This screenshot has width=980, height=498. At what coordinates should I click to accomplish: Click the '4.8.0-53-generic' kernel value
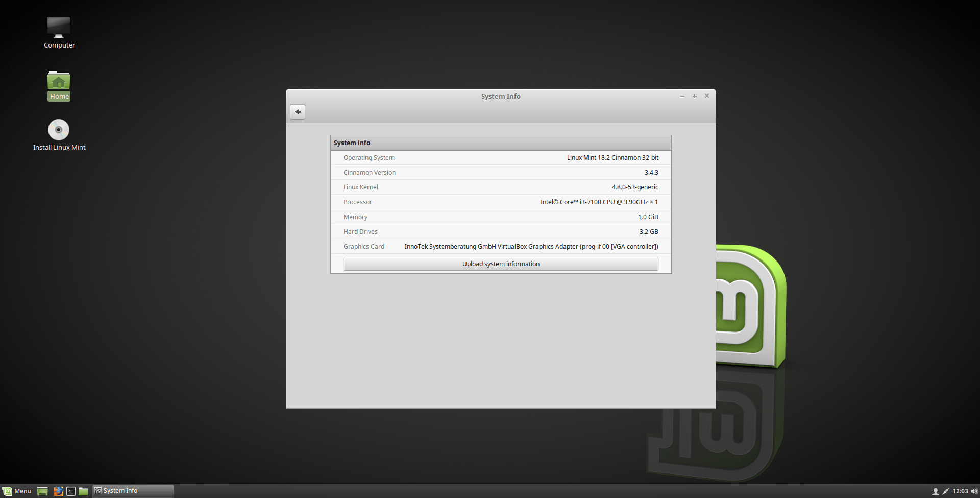(635, 187)
